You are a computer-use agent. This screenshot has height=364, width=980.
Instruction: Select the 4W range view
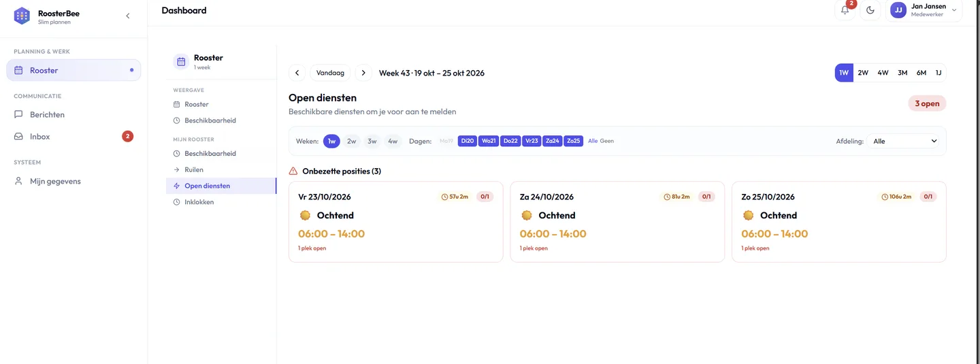[883, 73]
